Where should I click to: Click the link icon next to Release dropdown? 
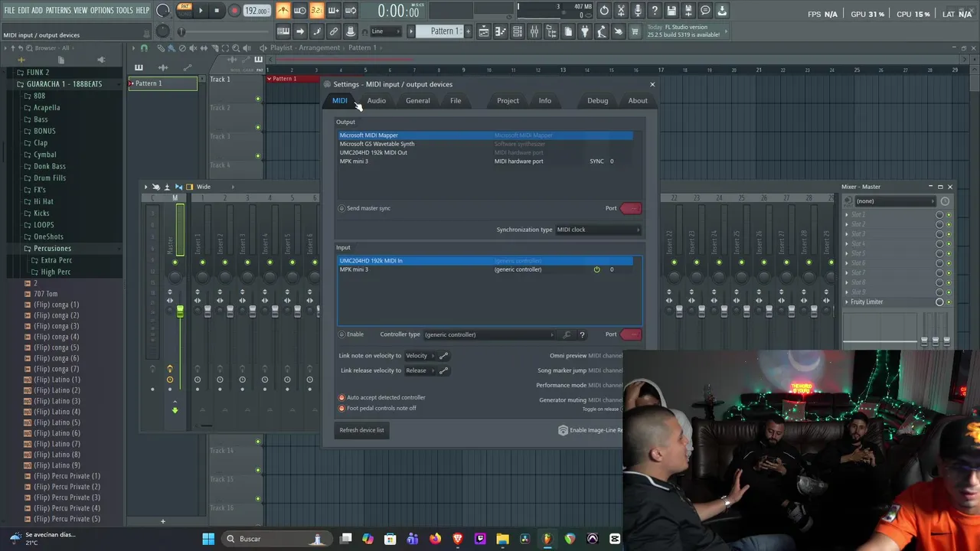click(443, 370)
